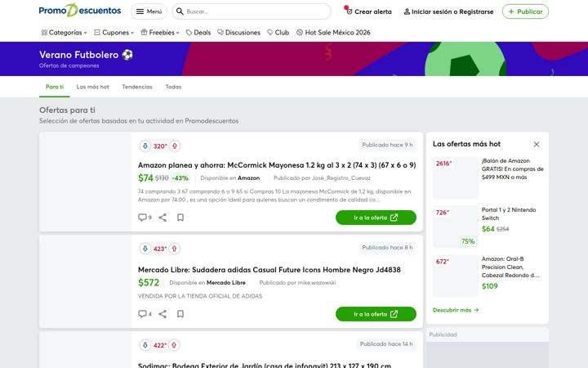Click the '$572' price text
The height and width of the screenshot is (368, 588).
pyautogui.click(x=149, y=282)
